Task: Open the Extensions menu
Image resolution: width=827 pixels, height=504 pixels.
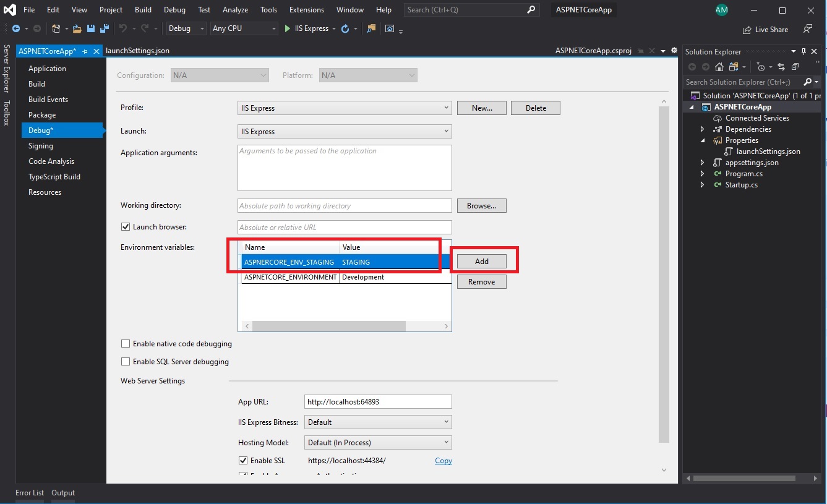Action: click(307, 10)
